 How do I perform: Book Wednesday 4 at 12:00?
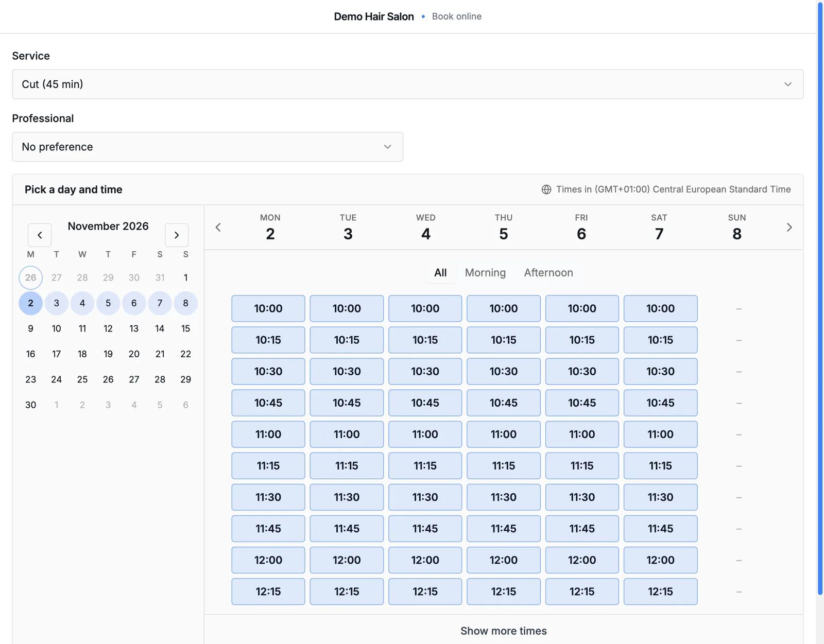point(425,560)
